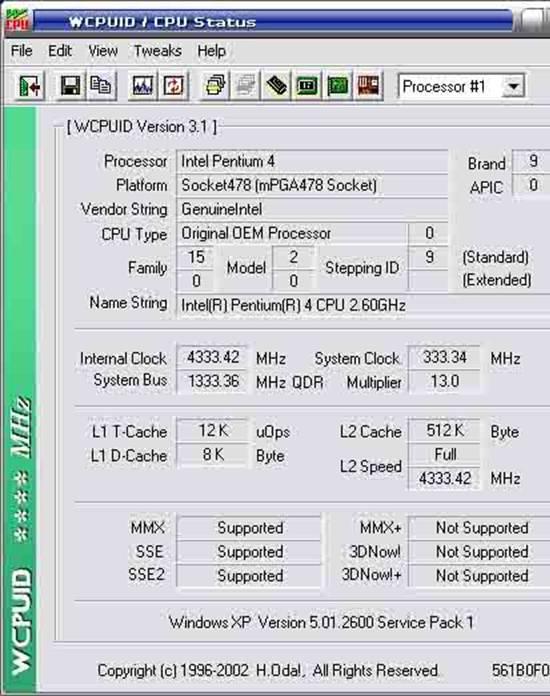Viewport: 550px width, 696px height.
Task: Click the 13.0 Multiplier value
Action: tap(444, 381)
